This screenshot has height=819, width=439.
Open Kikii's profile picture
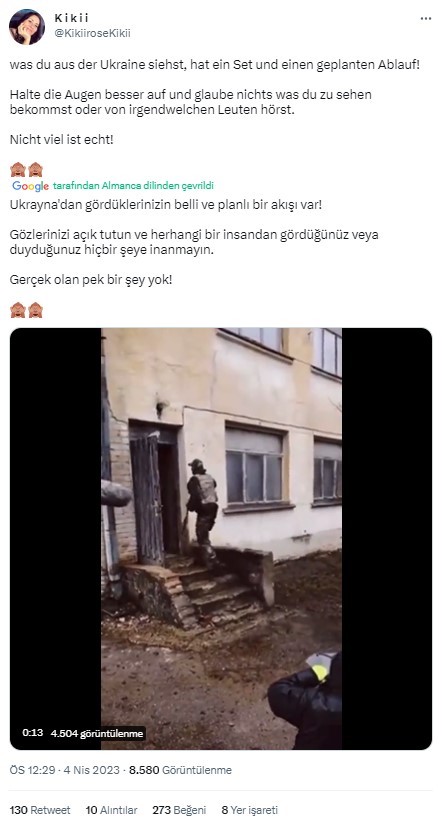click(27, 27)
